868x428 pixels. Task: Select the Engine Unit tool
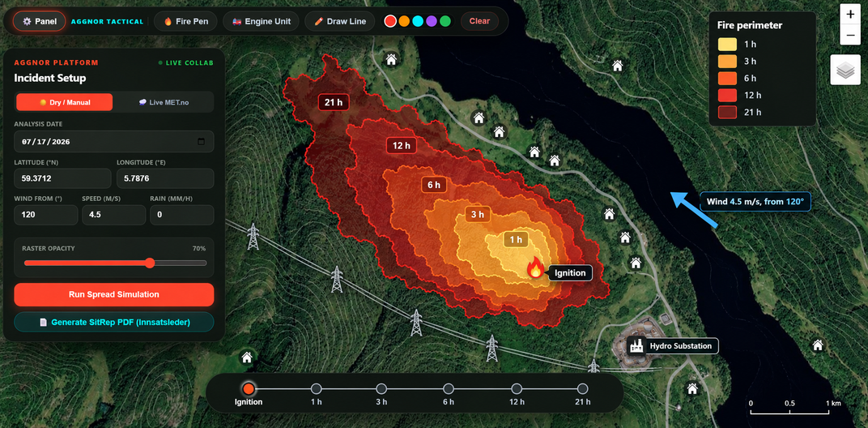(262, 21)
